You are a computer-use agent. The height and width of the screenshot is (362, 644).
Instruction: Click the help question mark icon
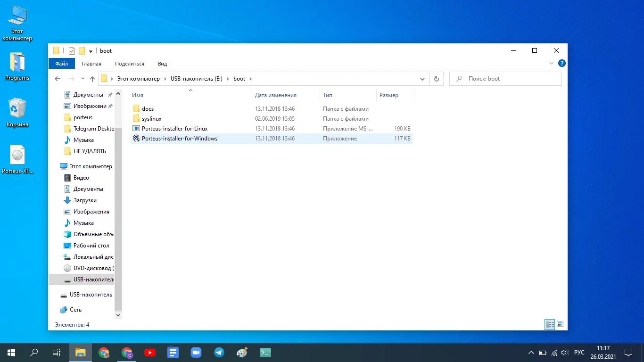click(x=561, y=63)
